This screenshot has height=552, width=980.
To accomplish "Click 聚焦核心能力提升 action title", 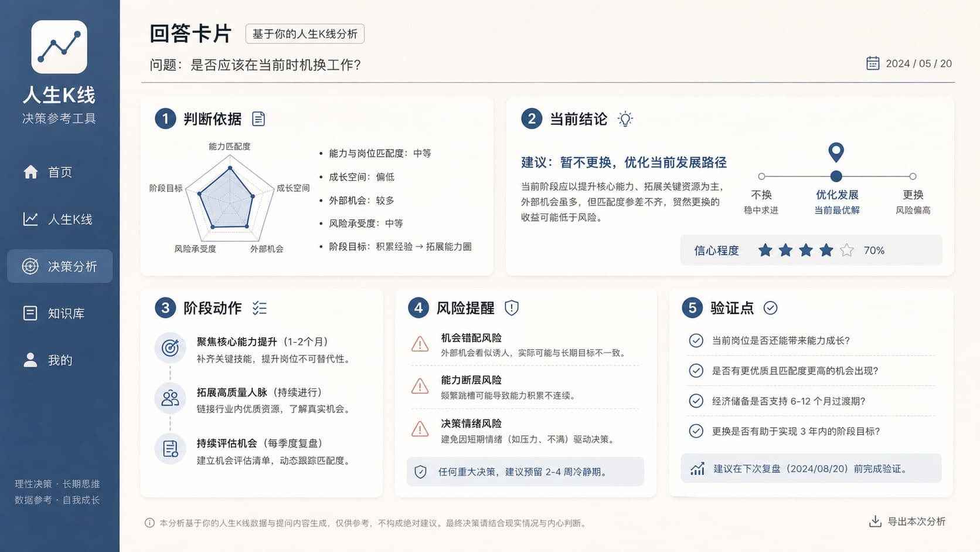I will point(236,341).
